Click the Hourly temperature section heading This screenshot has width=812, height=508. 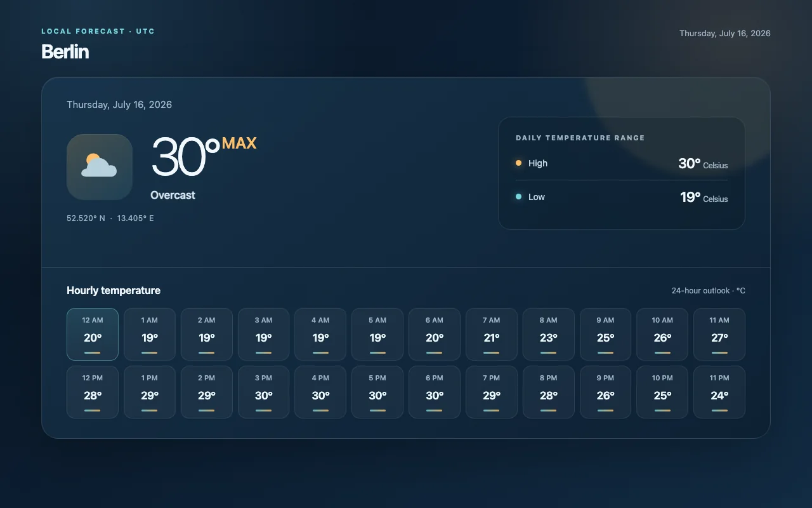114,290
